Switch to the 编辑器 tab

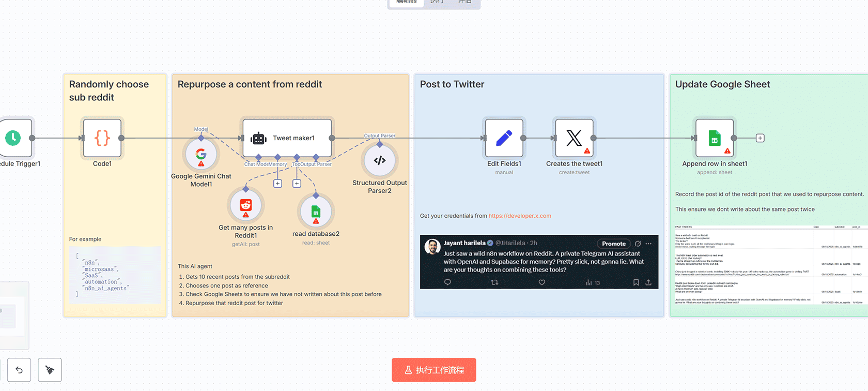[407, 3]
